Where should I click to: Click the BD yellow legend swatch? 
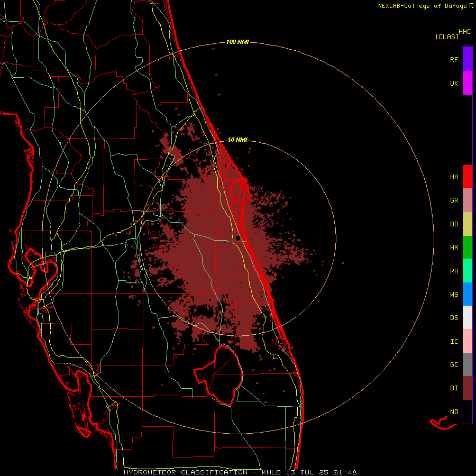coord(467,224)
